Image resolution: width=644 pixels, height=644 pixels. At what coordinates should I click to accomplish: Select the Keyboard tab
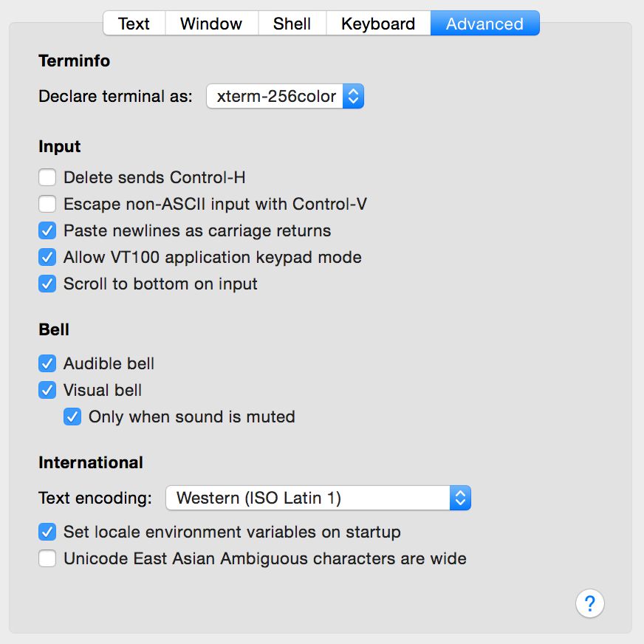click(x=378, y=24)
